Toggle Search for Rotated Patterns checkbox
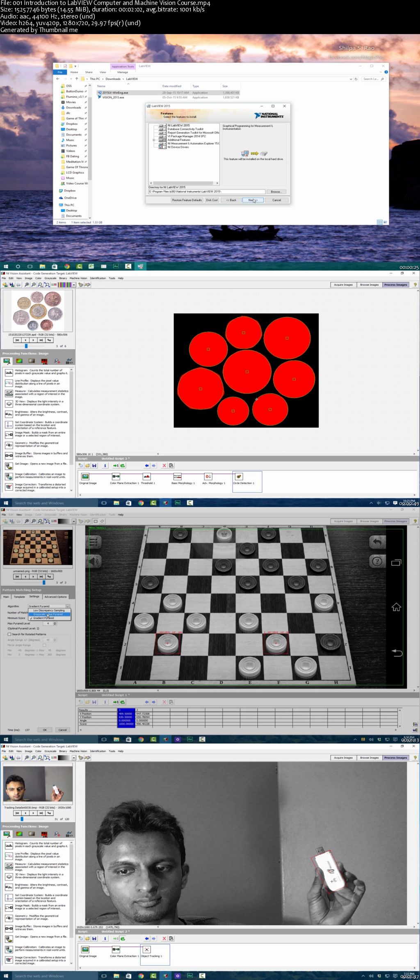This screenshot has width=420, height=980. point(9,634)
